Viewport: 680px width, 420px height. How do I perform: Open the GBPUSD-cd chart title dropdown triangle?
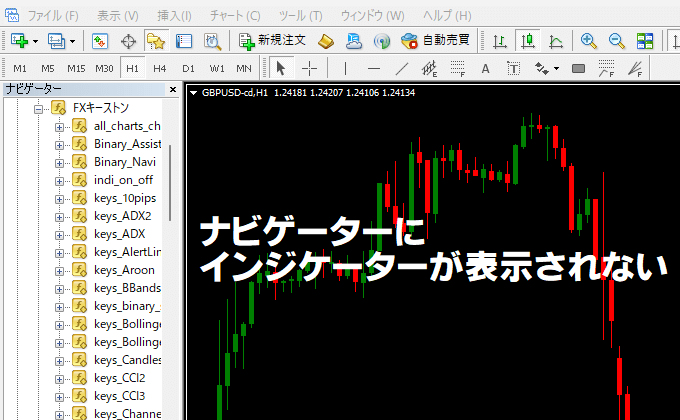click(193, 92)
